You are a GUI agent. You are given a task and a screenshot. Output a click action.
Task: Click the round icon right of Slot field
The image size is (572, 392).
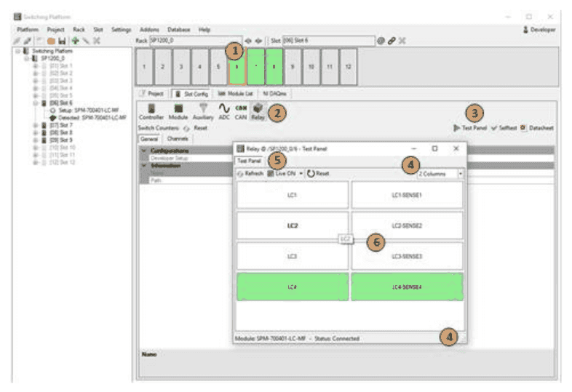tap(381, 41)
